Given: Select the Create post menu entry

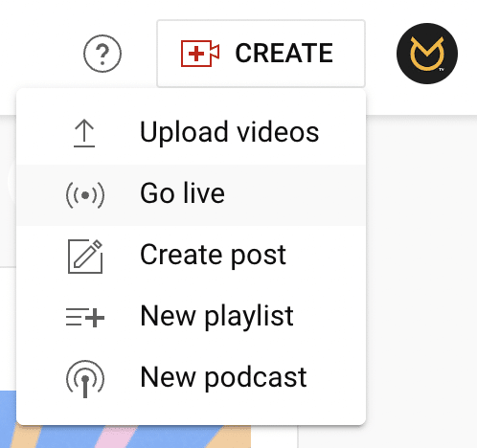Looking at the screenshot, I should pos(191,257).
